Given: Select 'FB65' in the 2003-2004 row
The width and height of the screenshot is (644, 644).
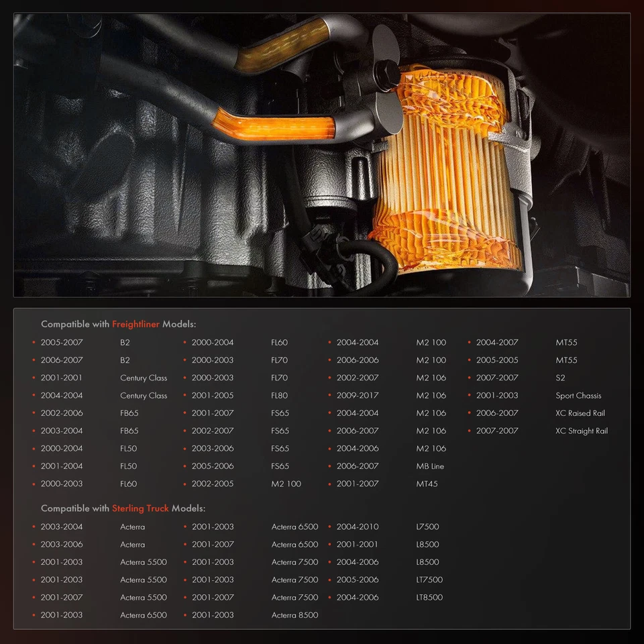Looking at the screenshot, I should pos(129,431).
